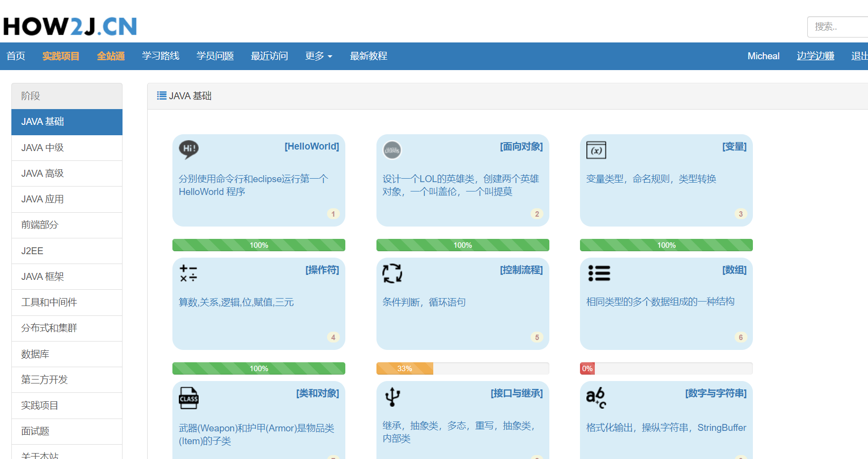The image size is (868, 459).
Task: Go to 首页 in the navbar
Action: coord(16,56)
